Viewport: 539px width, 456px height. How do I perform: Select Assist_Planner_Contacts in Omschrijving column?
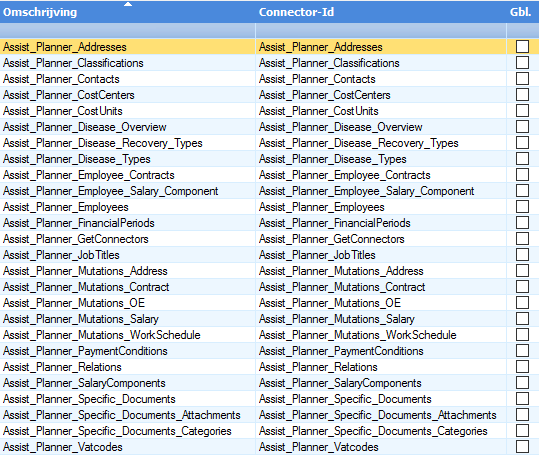(x=61, y=79)
